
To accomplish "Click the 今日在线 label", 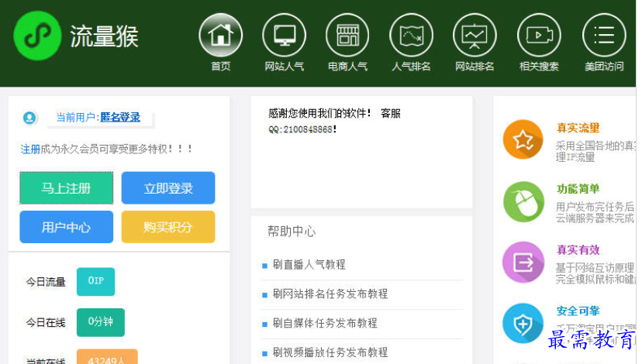I will 46,323.
